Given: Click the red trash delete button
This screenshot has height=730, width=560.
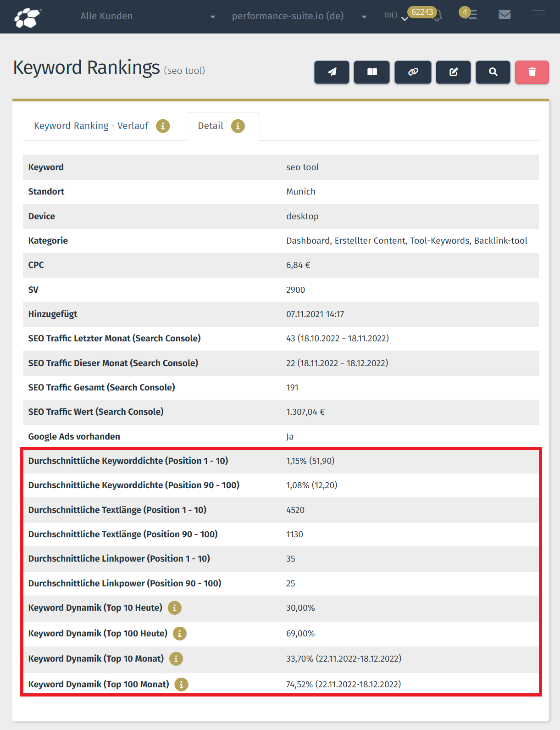Looking at the screenshot, I should (532, 72).
